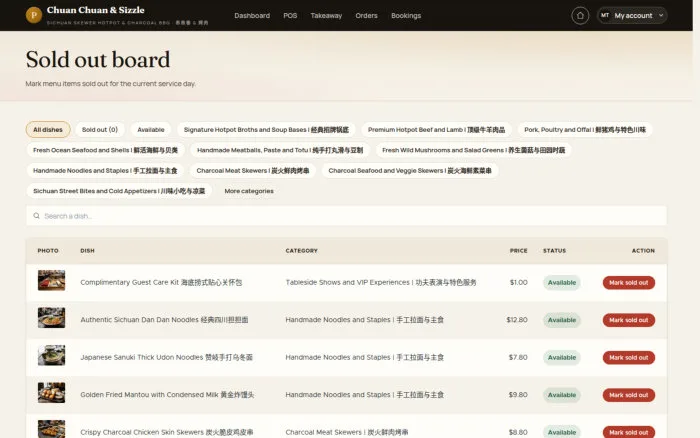Mark Complimentary Guest Care Kit sold out
Screen dimensions: 700x438
629,283
